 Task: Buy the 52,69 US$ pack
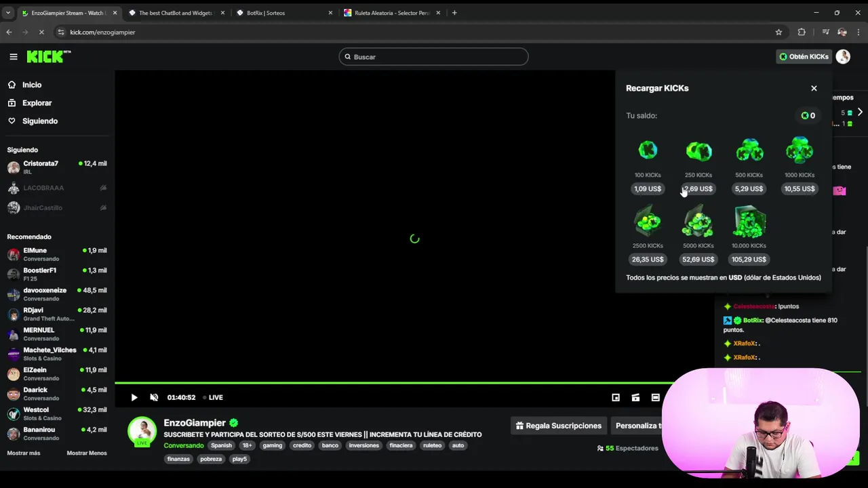(698, 260)
